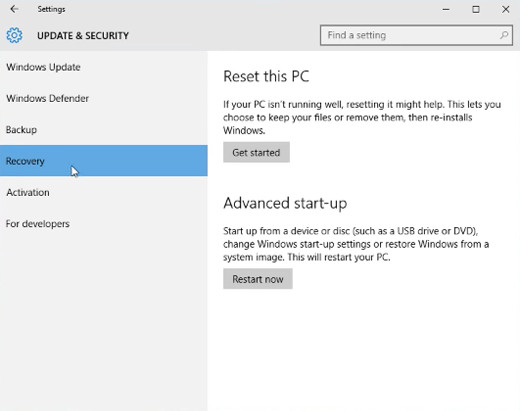Click the search magnifier icon
Viewport: 520px width, 411px height.
(x=504, y=35)
